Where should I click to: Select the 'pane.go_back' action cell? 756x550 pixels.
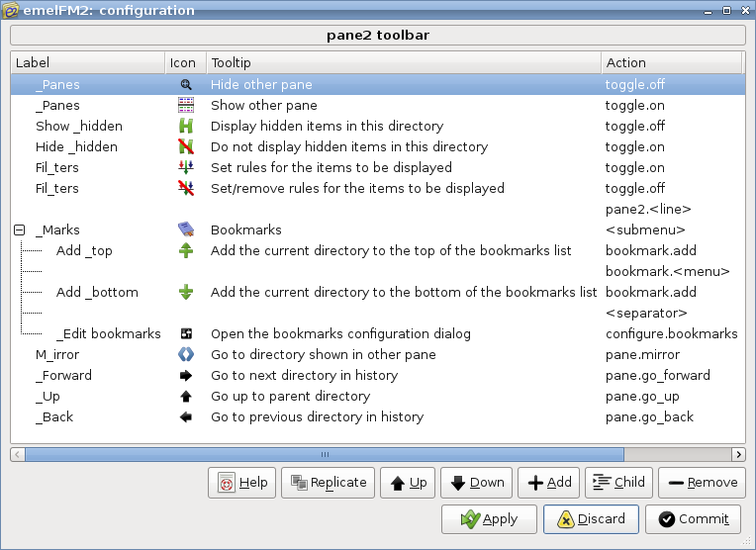click(649, 417)
